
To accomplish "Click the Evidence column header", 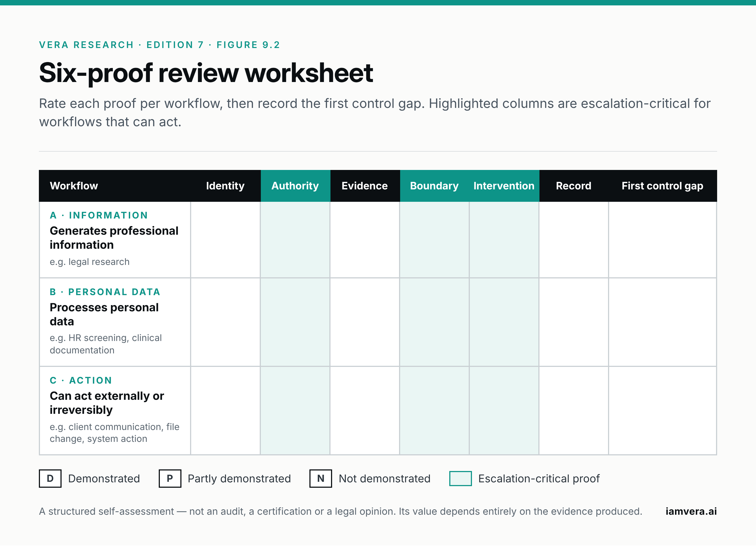I will (x=365, y=186).
